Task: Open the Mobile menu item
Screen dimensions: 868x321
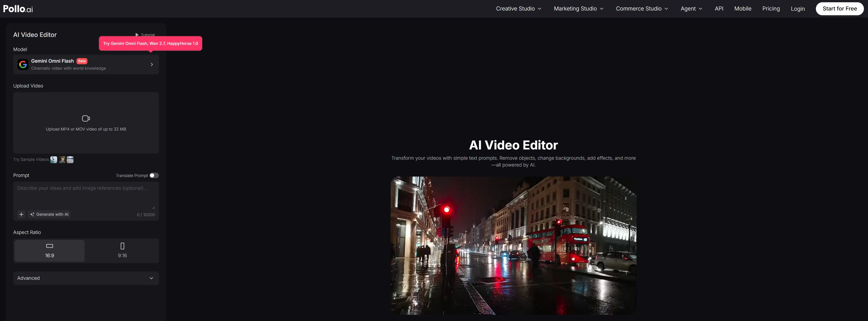Action: click(x=743, y=9)
